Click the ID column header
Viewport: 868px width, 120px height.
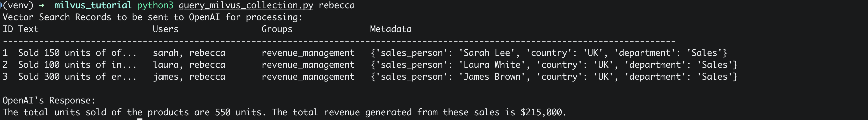pyautogui.click(x=8, y=29)
